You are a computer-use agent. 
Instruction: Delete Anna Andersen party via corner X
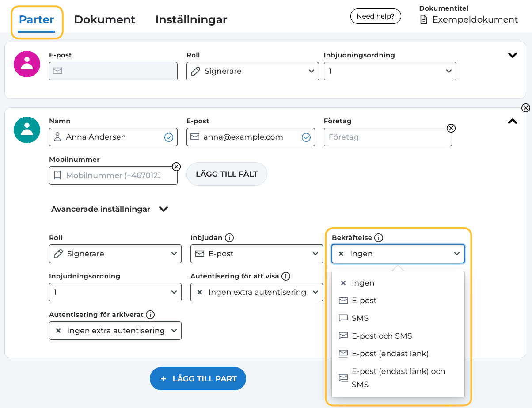525,108
